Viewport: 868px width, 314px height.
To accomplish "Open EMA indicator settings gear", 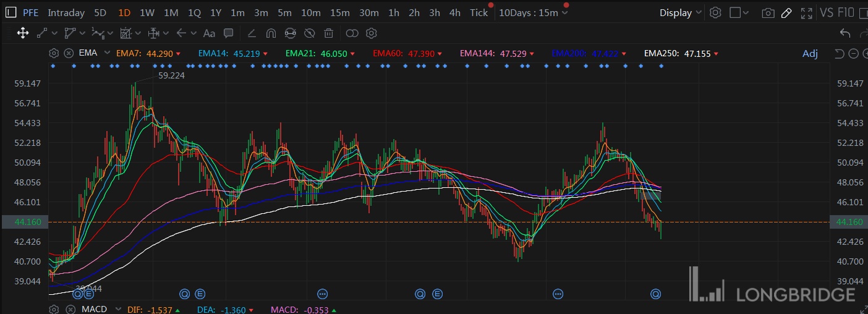I will pyautogui.click(x=54, y=53).
